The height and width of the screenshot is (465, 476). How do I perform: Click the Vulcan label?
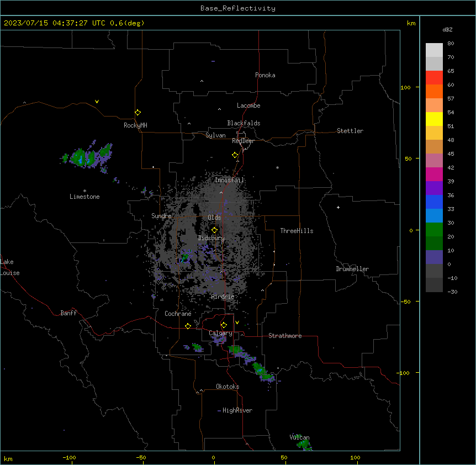299,437
